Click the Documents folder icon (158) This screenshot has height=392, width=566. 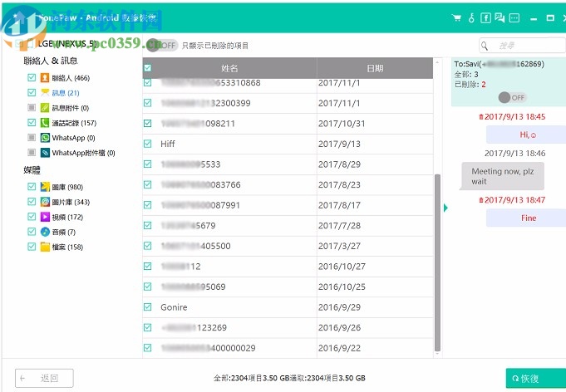pyautogui.click(x=45, y=247)
